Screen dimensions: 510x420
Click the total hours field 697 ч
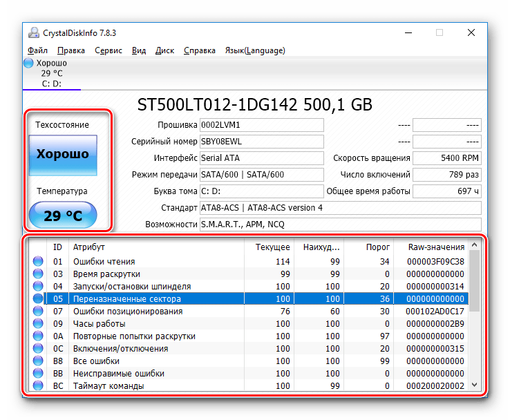(447, 191)
